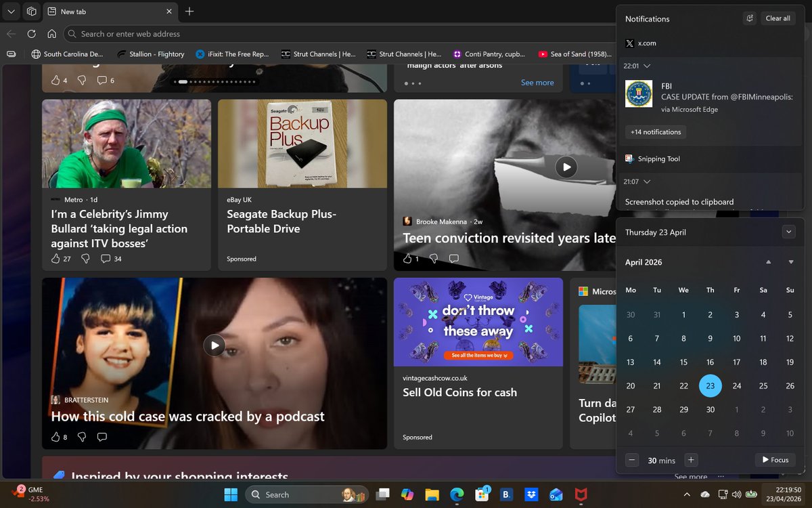Dislike the Teen conviction revisited story
The height and width of the screenshot is (508, 812).
click(x=434, y=259)
